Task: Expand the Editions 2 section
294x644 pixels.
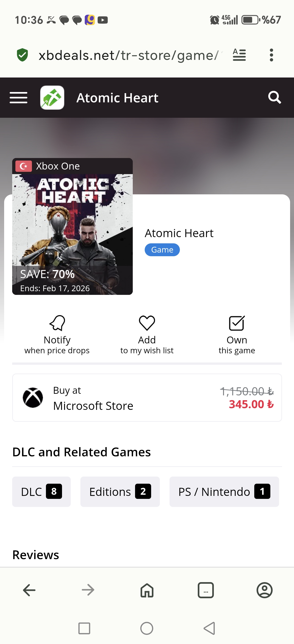Action: [120, 492]
